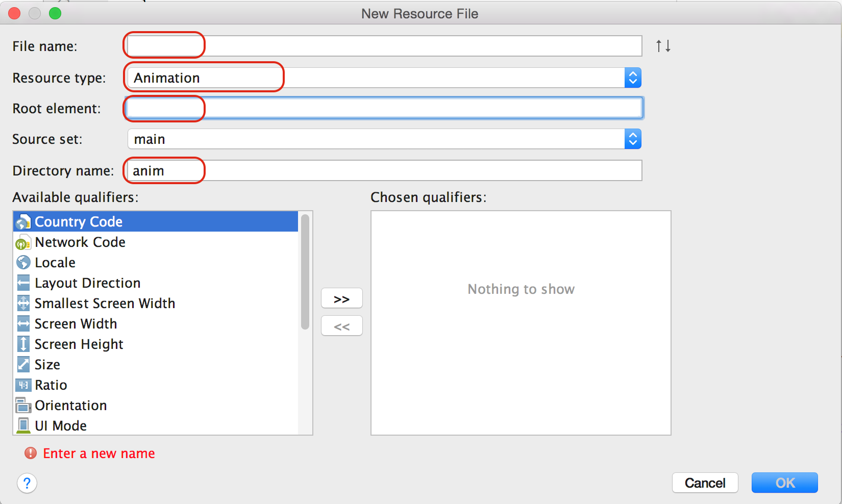Select UI Mode qualifier
This screenshot has width=842, height=504.
click(156, 425)
